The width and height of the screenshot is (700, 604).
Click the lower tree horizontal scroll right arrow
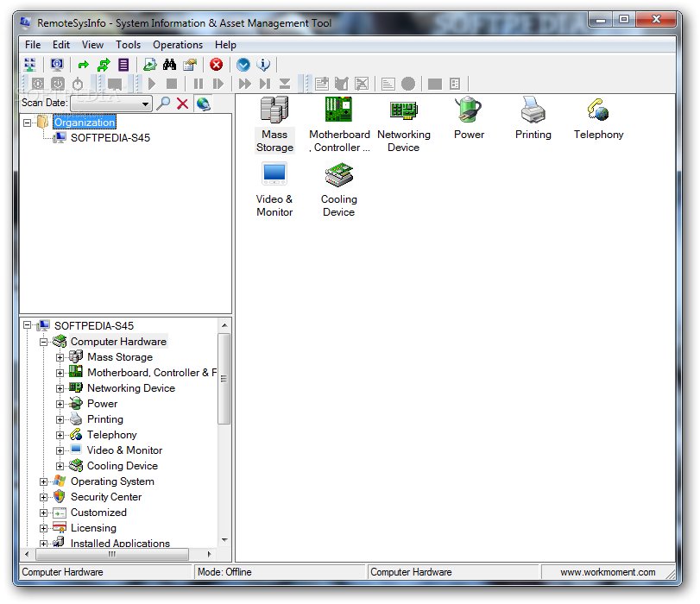tap(209, 555)
